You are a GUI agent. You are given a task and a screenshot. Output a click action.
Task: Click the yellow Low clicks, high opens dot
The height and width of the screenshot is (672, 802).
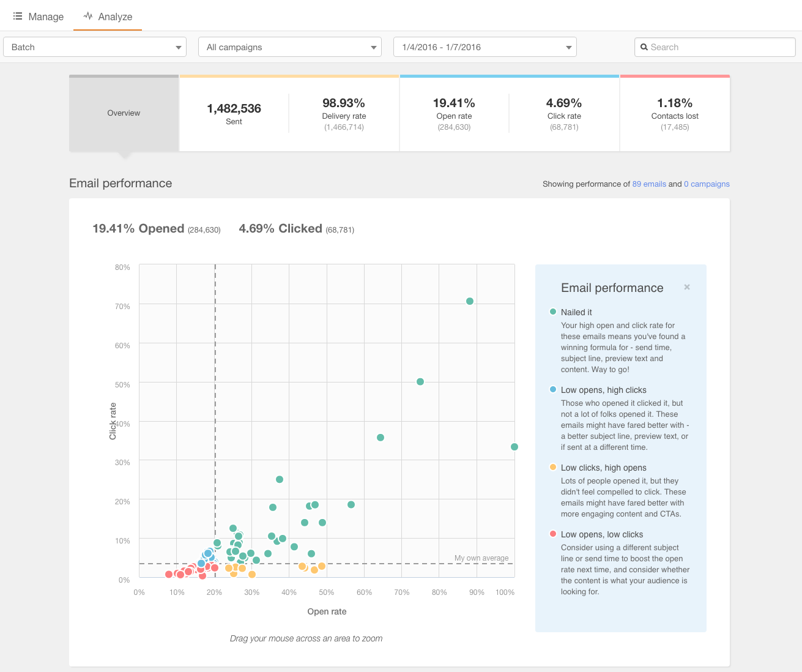coord(553,468)
